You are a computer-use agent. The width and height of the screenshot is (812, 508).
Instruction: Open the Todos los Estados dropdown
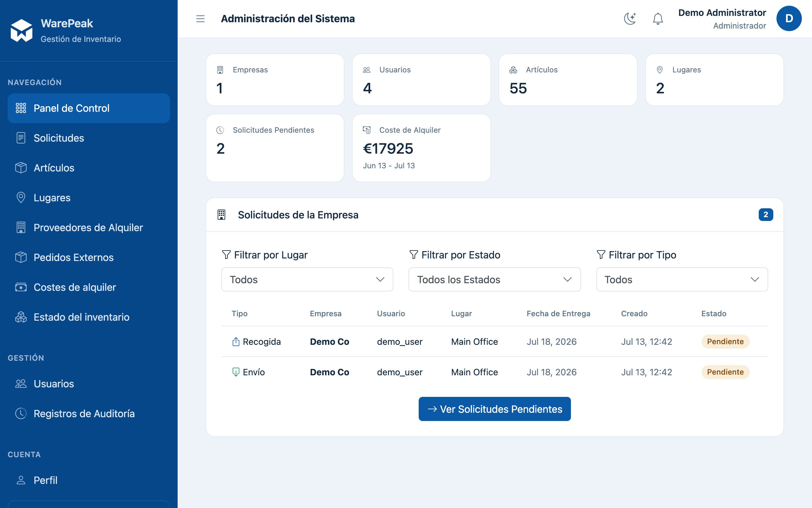[x=494, y=279]
